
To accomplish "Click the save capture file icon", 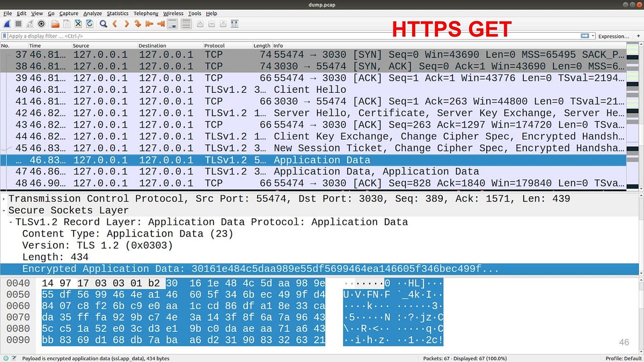I will [x=67, y=24].
